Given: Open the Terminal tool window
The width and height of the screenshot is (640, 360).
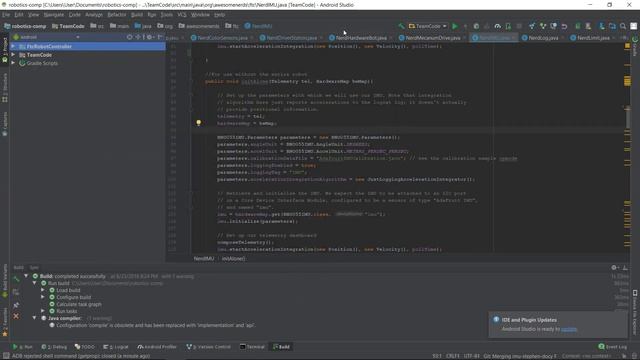Looking at the screenshot, I should (x=252, y=347).
